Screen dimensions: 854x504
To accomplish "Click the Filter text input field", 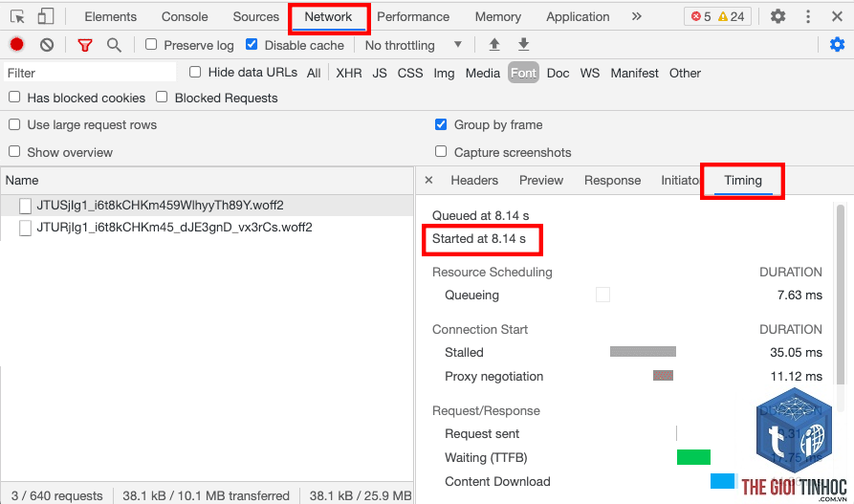I will [90, 73].
